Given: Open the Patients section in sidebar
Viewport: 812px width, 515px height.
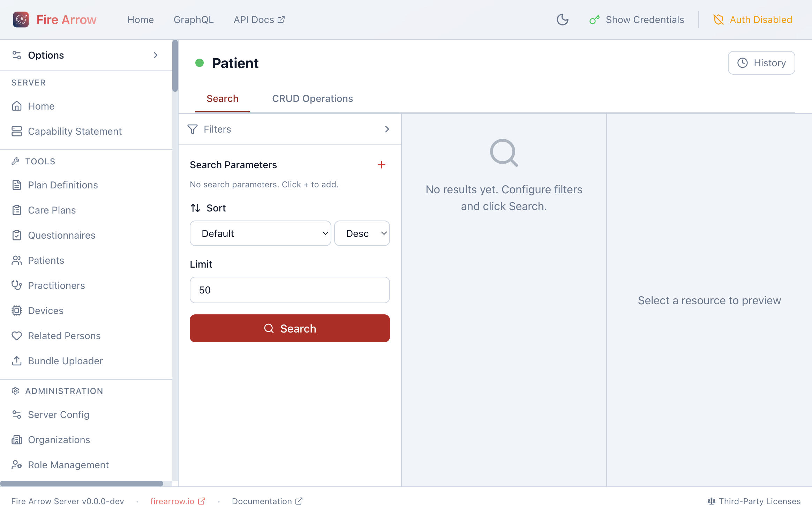Looking at the screenshot, I should coord(46,260).
